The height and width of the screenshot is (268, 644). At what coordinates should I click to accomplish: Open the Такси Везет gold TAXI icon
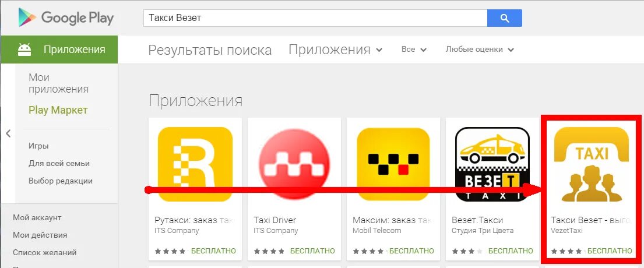(x=592, y=164)
